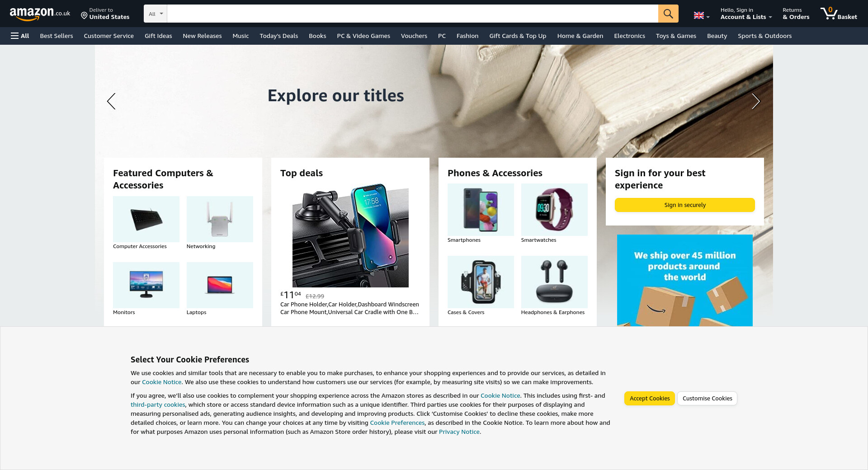Screen dimensions: 868x470
Task: Click the Sign in securely button
Action: point(685,205)
